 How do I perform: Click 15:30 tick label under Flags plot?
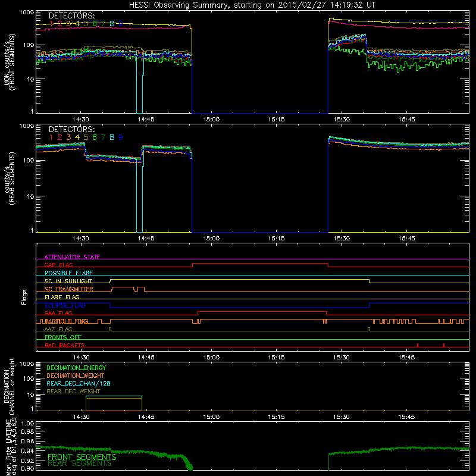click(342, 358)
